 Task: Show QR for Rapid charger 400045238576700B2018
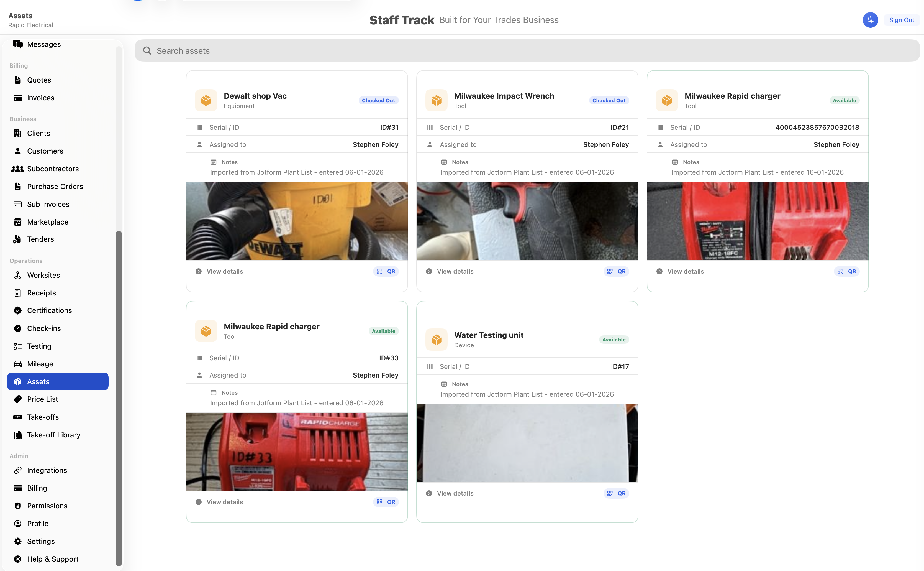click(x=847, y=272)
